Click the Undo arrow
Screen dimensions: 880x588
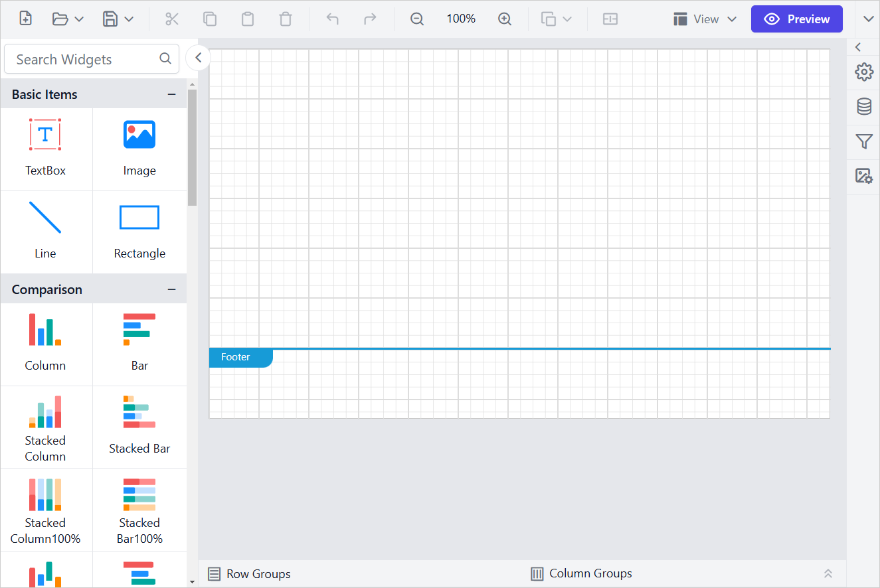click(x=332, y=19)
